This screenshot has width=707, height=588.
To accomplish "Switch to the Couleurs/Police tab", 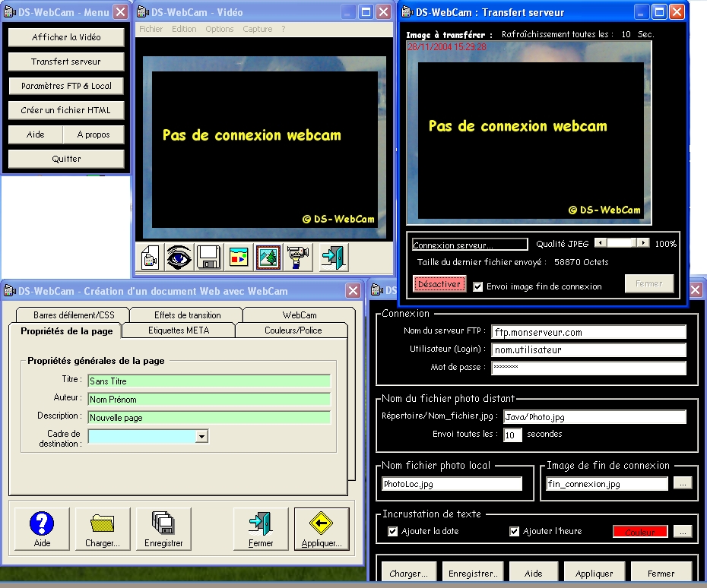I will point(293,330).
